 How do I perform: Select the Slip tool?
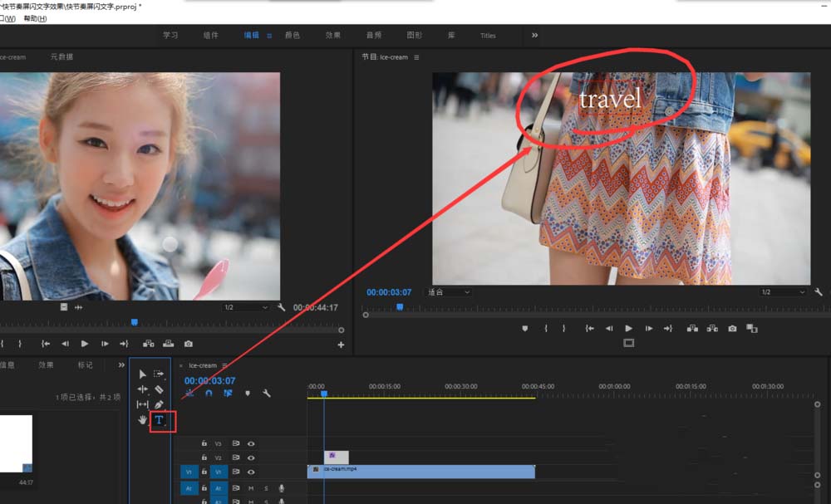(142, 404)
